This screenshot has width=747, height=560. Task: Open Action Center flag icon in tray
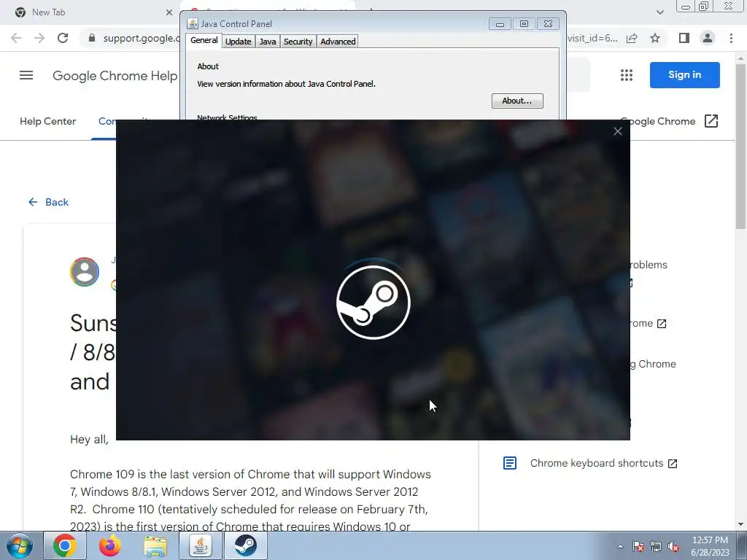point(638,547)
